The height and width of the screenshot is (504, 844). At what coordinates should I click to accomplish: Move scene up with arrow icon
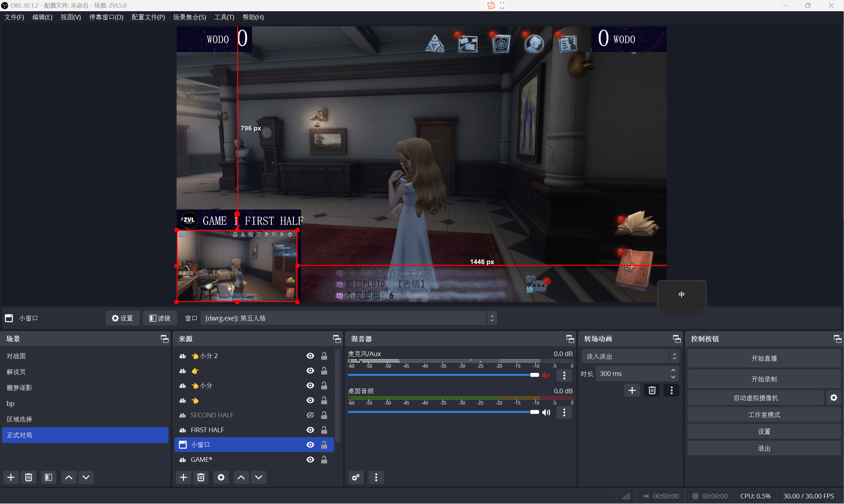69,477
